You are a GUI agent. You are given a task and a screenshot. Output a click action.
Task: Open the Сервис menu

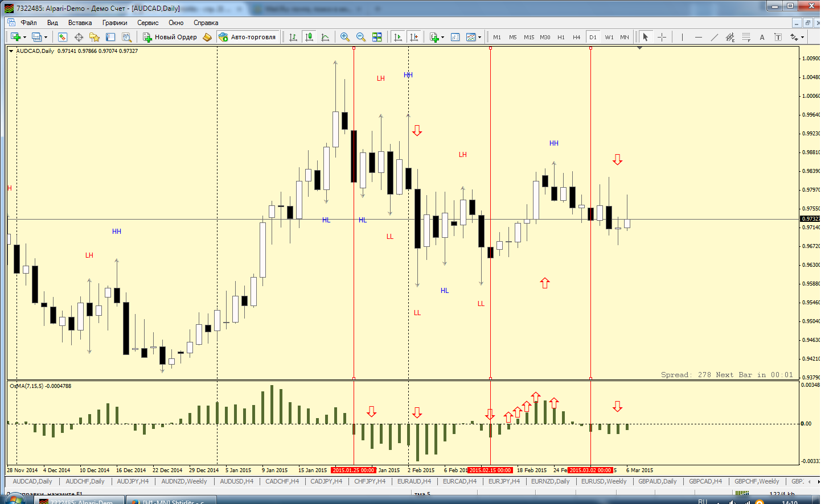147,23
